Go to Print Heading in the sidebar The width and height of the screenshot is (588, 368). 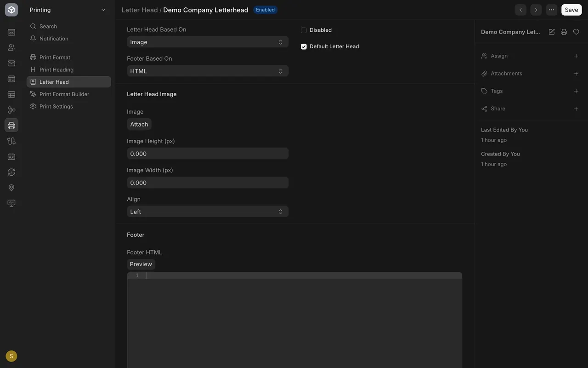(x=69, y=69)
